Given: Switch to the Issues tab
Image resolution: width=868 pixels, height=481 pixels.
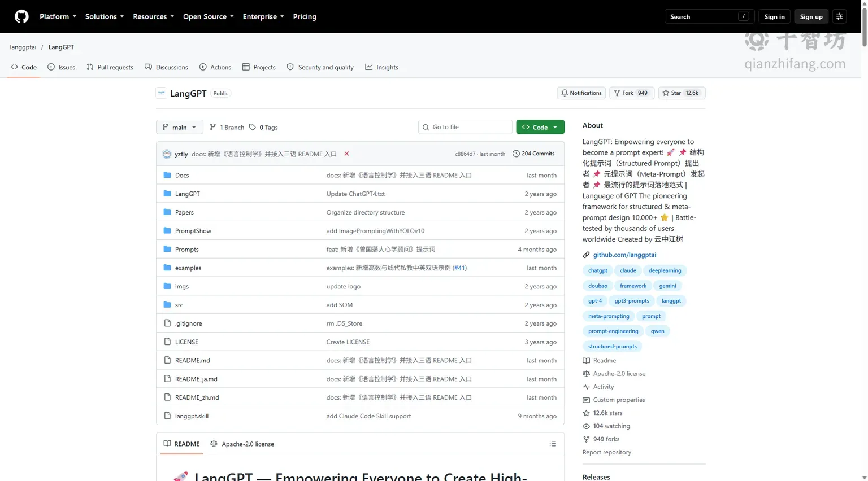Looking at the screenshot, I should [61, 67].
